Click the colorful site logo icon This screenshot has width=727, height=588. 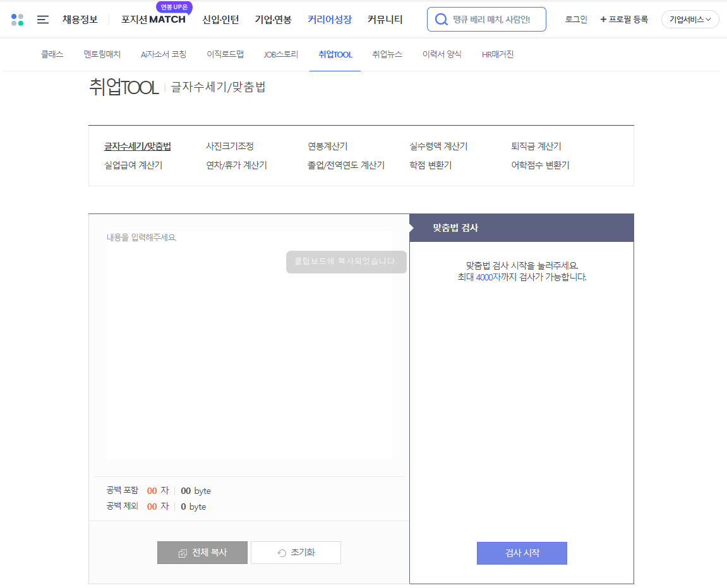coord(17,20)
